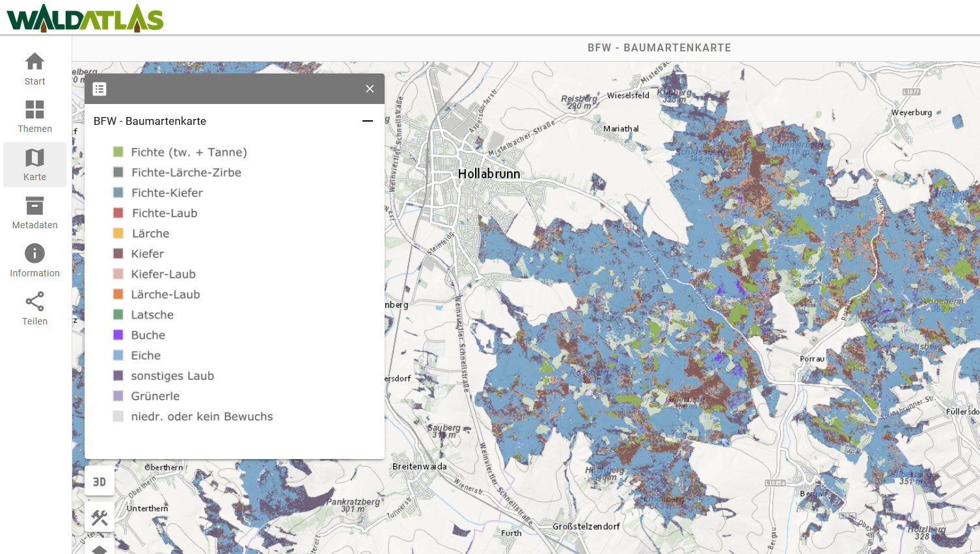Open the Start home icon

pos(34,62)
